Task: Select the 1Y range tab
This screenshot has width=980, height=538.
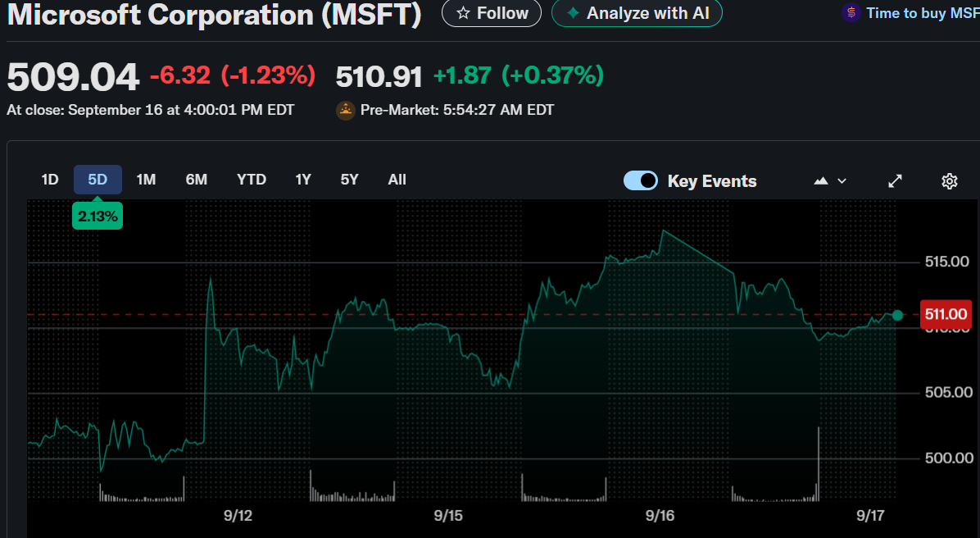Action: pos(303,180)
